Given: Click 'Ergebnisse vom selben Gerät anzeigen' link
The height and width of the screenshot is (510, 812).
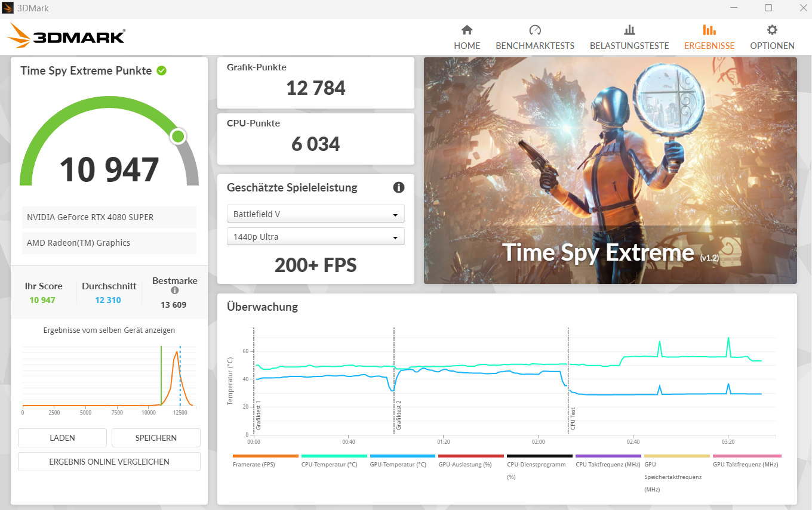Looking at the screenshot, I should coord(109,330).
